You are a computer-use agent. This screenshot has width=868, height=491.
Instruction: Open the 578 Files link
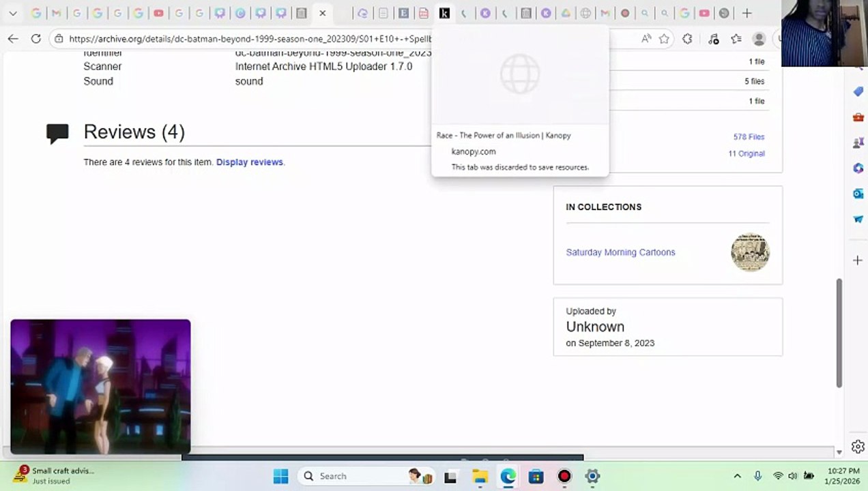(749, 137)
